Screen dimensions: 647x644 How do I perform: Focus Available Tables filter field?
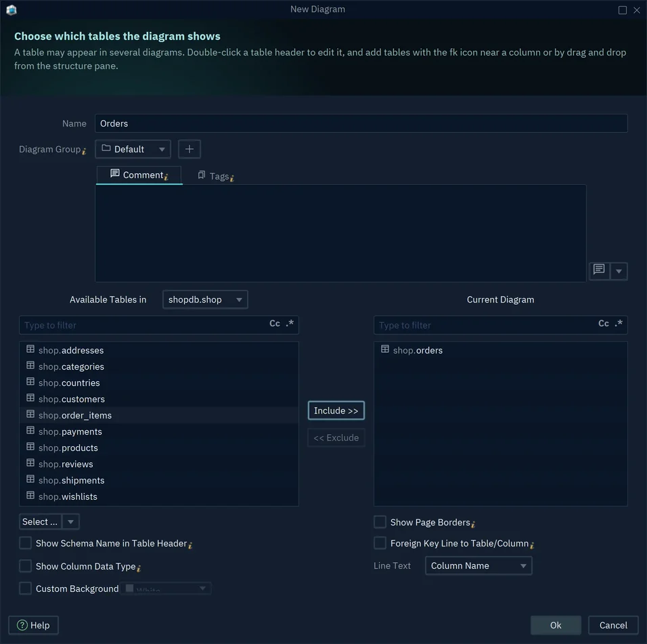coord(159,325)
